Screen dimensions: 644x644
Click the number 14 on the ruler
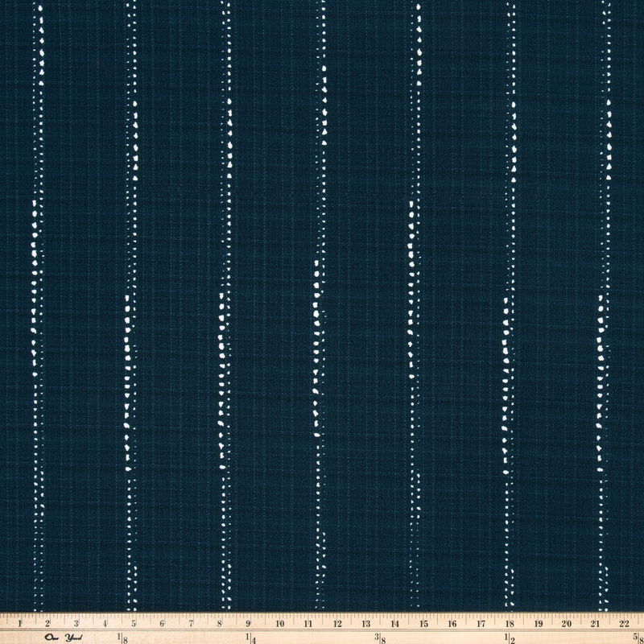393,623
